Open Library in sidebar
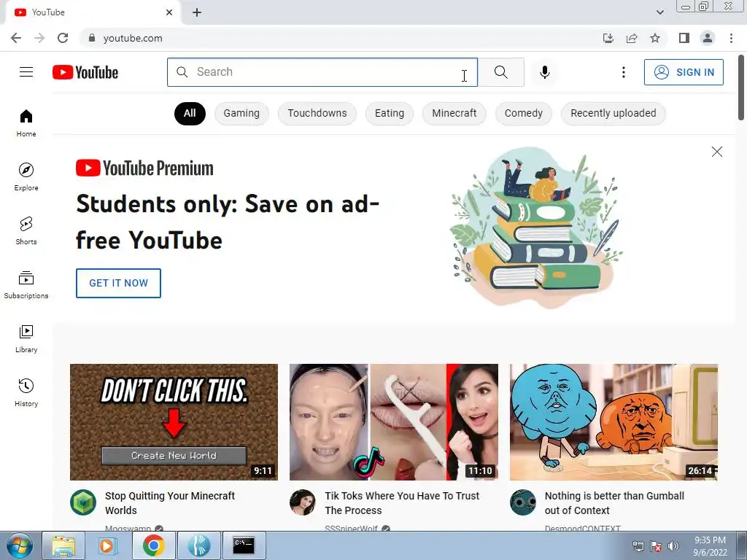747x560 pixels. point(26,338)
